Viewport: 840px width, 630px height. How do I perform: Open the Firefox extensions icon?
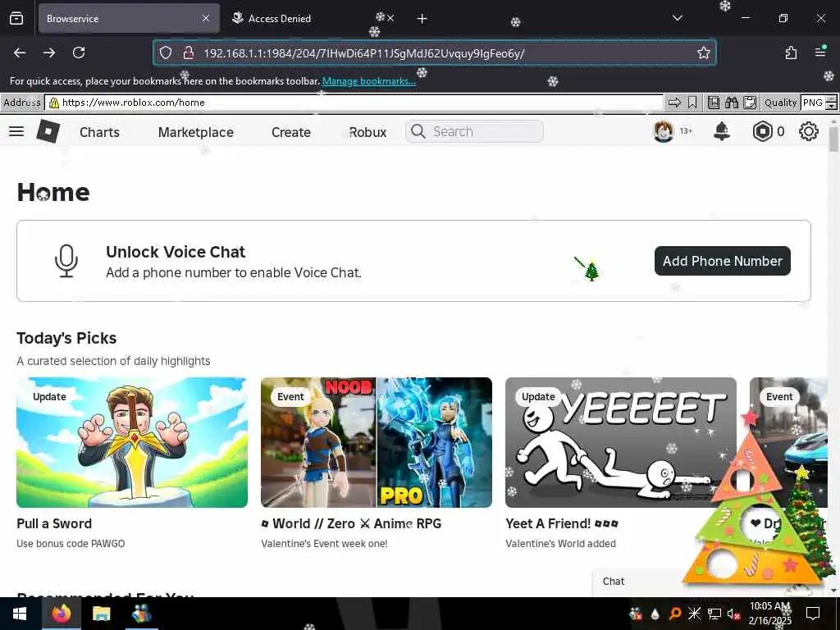(x=791, y=52)
